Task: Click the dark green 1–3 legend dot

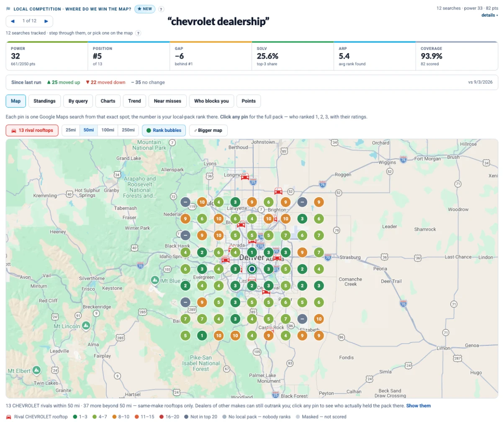Action: pos(75,417)
